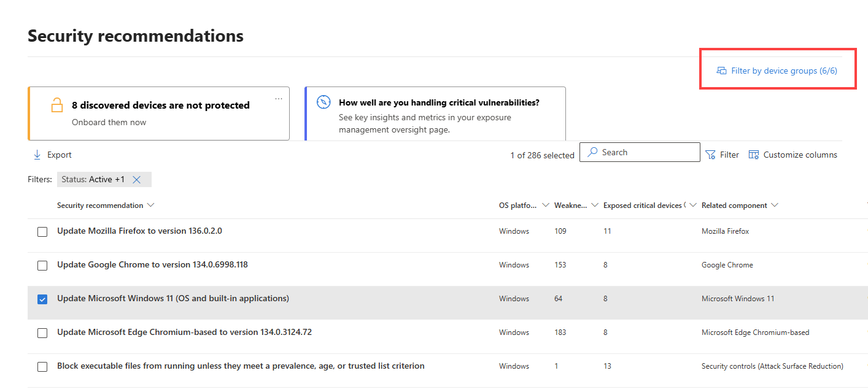Viewport: 868px width, 392px height.
Task: Click Filter by device groups (6/6) link
Action: click(784, 71)
